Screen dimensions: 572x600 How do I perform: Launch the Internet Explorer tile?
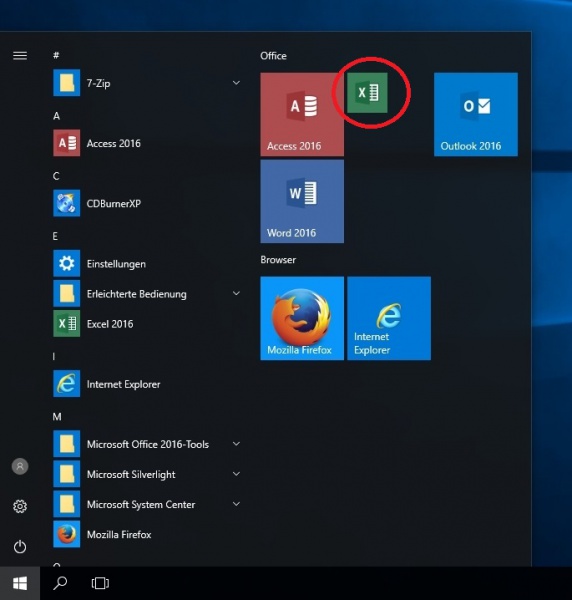389,318
